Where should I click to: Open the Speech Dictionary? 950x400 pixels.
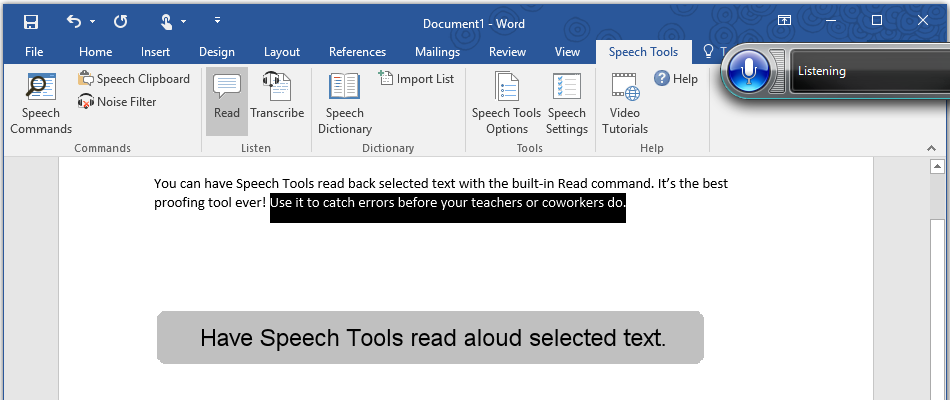345,103
